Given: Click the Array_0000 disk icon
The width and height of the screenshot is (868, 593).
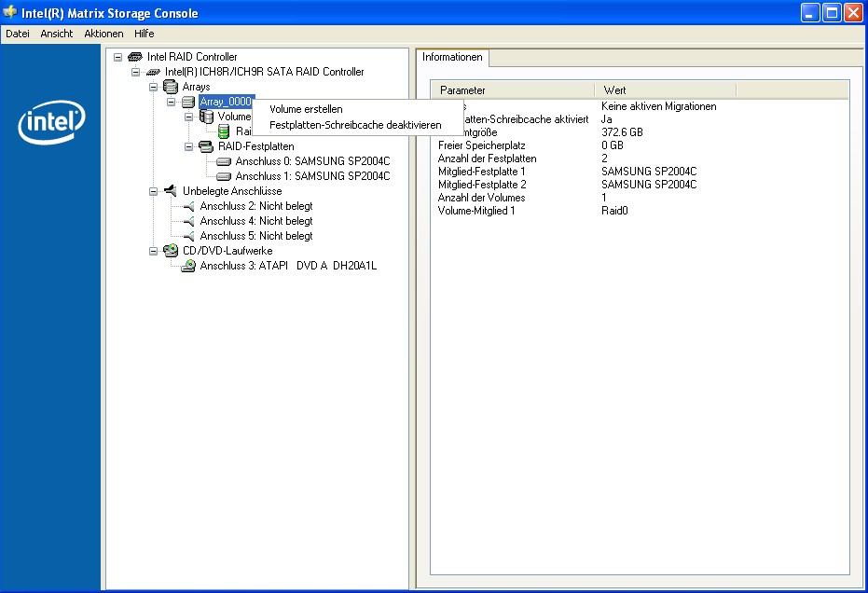Looking at the screenshot, I should point(188,102).
